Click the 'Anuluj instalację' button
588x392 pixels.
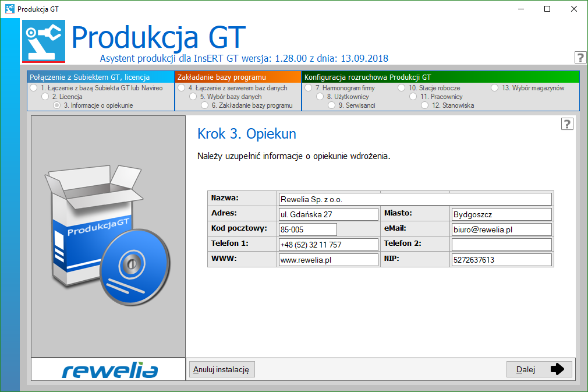tap(222, 369)
